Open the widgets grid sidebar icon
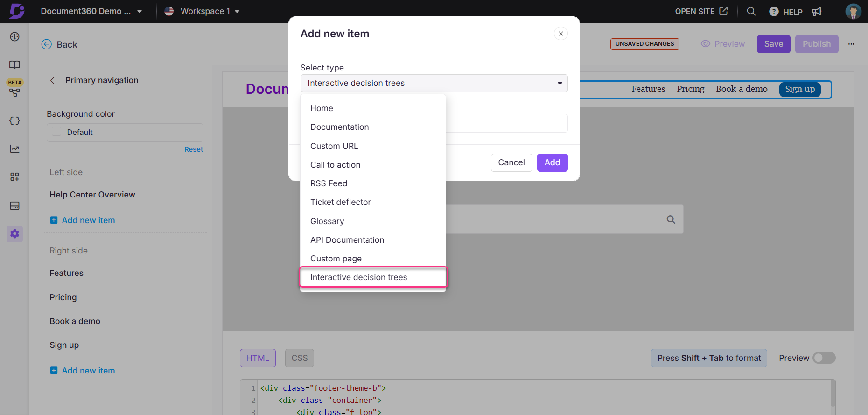Image resolution: width=868 pixels, height=415 pixels. pos(14,177)
